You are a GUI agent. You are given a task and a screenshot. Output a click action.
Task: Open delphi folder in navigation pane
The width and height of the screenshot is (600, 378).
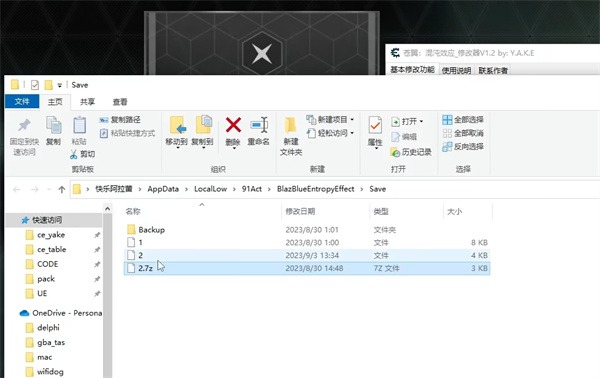[x=48, y=327]
